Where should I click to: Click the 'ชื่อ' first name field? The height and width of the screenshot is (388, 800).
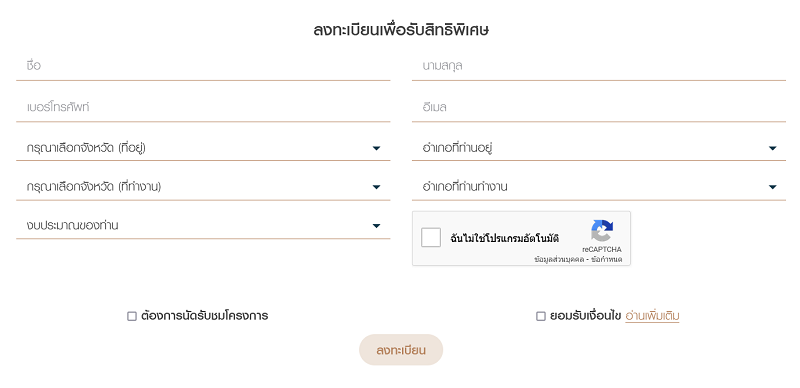tap(203, 66)
